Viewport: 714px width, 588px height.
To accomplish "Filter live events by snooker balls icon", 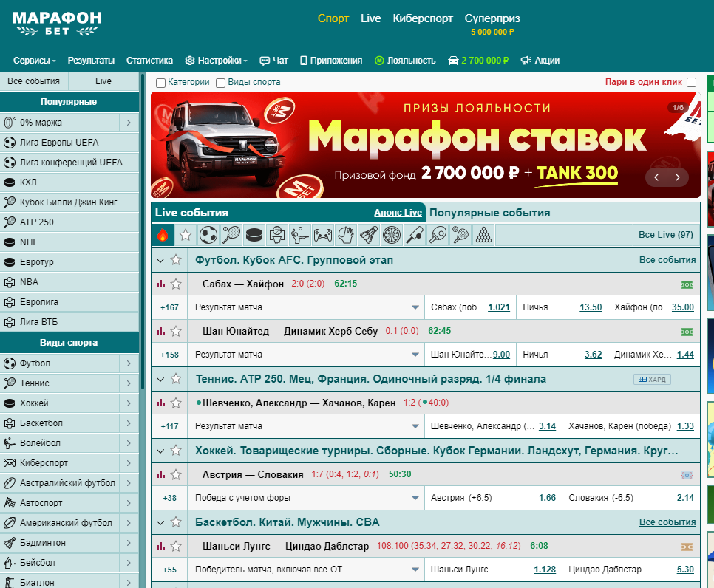I will [483, 235].
